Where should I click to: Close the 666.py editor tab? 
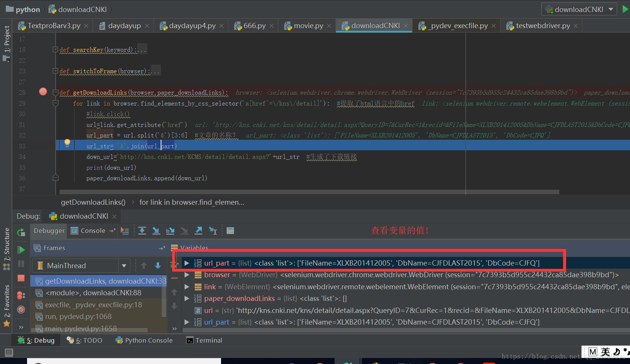click(x=271, y=26)
